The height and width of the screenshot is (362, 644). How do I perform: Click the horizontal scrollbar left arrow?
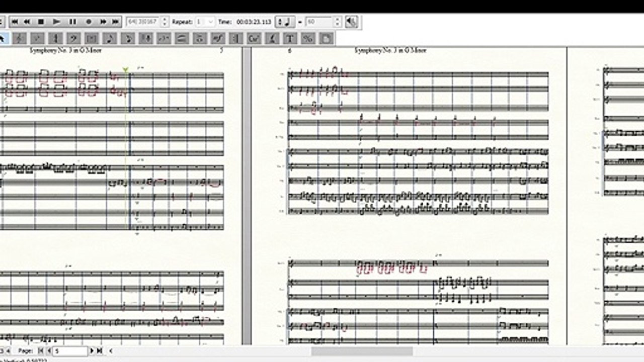pos(111,350)
